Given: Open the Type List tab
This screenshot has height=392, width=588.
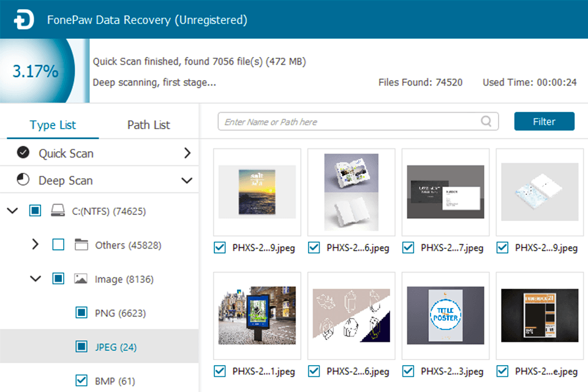Looking at the screenshot, I should coord(53,124).
